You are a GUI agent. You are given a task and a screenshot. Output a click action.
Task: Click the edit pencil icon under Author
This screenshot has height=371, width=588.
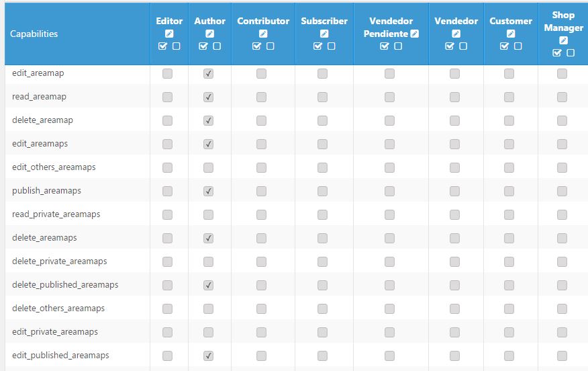(209, 34)
